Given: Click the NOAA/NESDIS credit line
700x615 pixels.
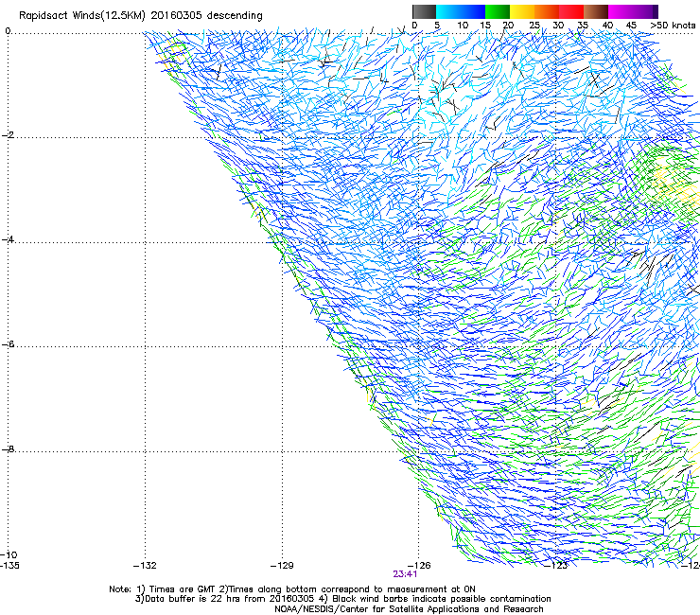Looking at the screenshot, I should (x=409, y=609).
